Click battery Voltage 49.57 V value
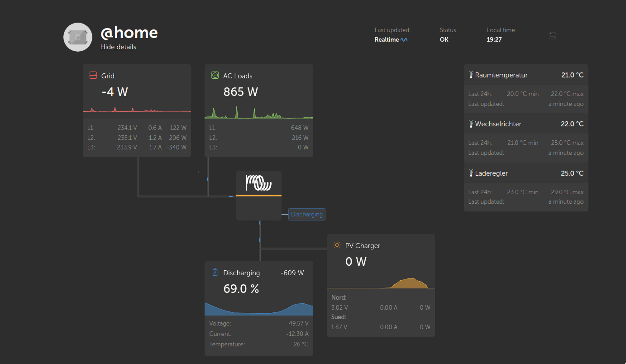The image size is (626, 364). click(x=298, y=324)
